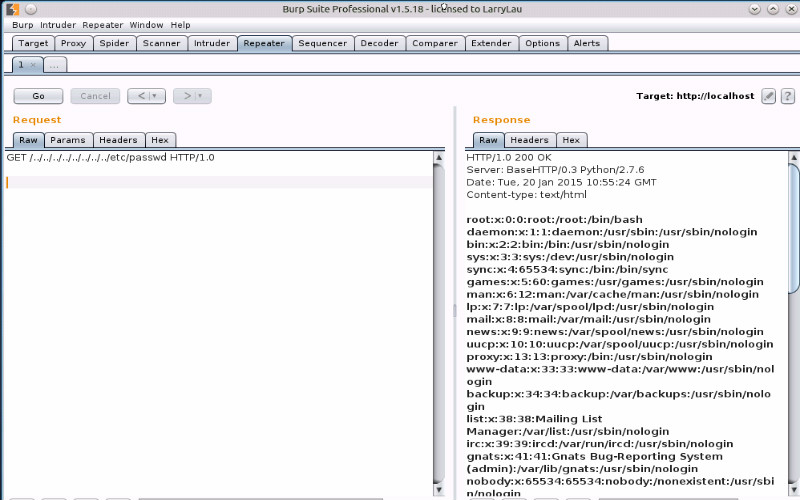Click the 'mail:x:8:8:mail' response line

(588, 319)
